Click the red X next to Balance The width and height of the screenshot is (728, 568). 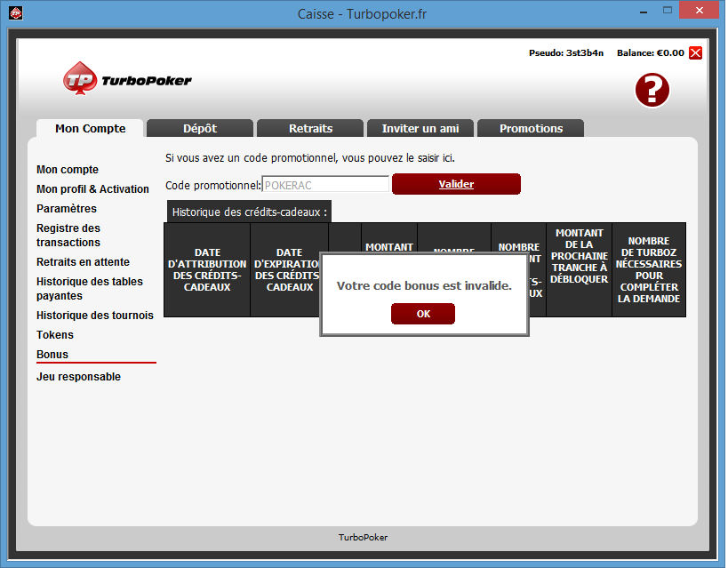[695, 53]
